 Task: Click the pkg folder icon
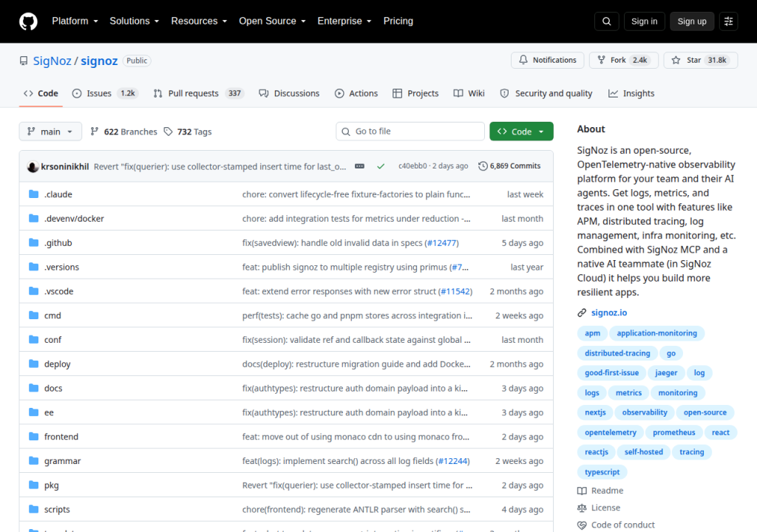[34, 485]
